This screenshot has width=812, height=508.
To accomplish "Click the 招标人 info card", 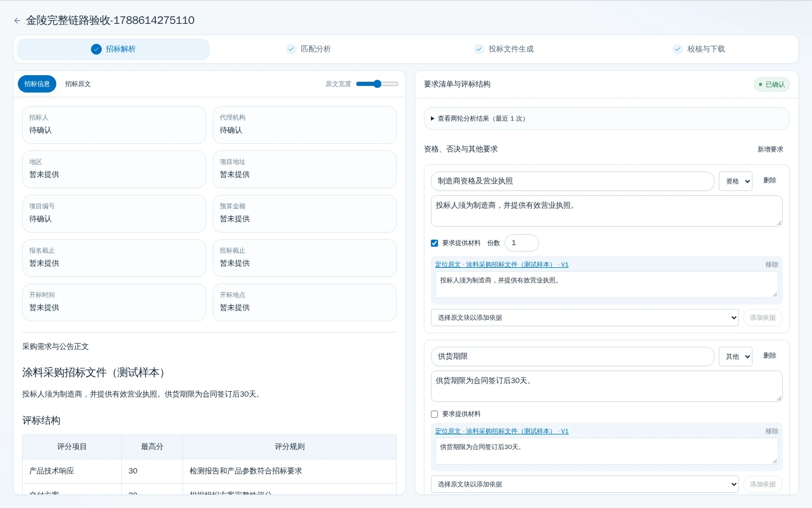I will pyautogui.click(x=114, y=125).
